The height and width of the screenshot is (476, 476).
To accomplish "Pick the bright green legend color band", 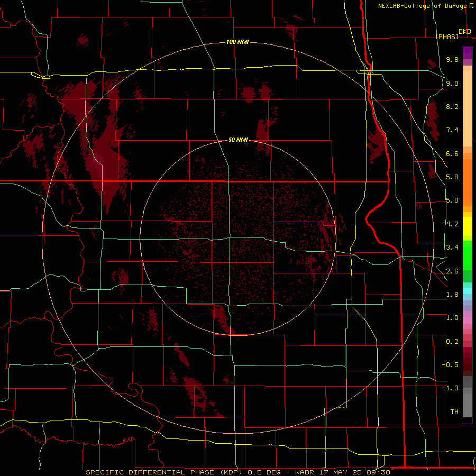I will 467,255.
